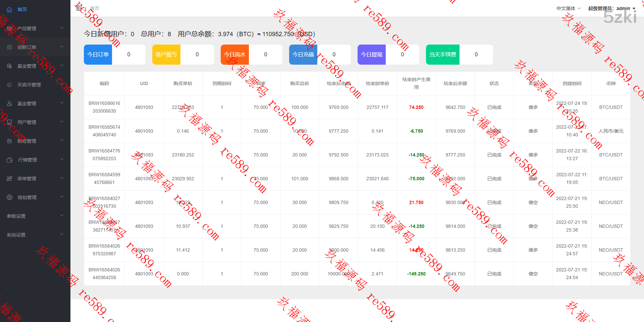Select 首页 in the sidebar menu

(22, 9)
